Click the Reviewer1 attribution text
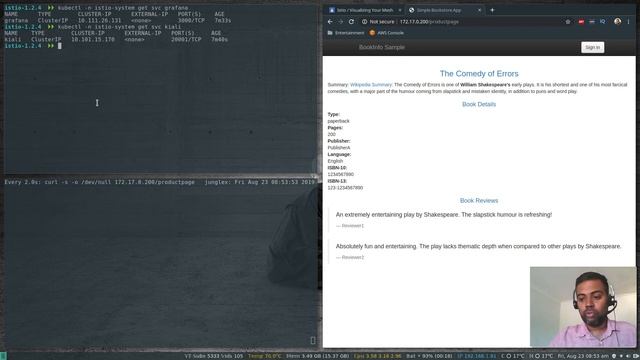This screenshot has width=640, height=360. coord(350,226)
